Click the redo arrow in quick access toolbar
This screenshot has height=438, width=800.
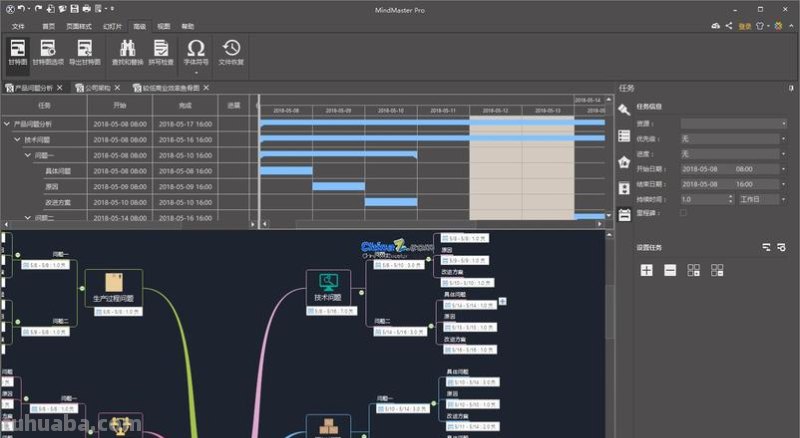[38, 9]
